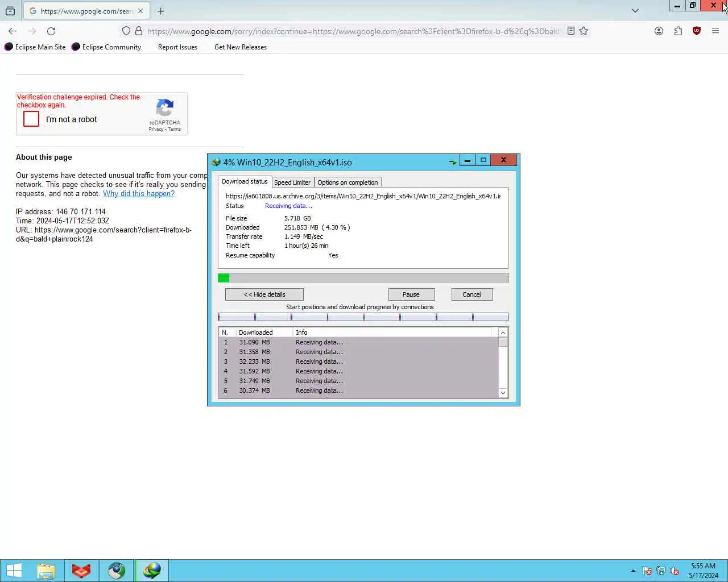Open Eclipse Main Site bookmark
The height and width of the screenshot is (582, 728).
click(35, 47)
